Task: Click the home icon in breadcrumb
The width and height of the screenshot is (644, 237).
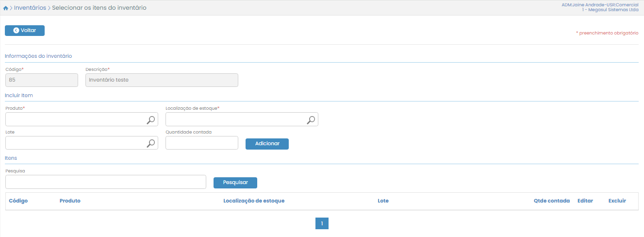Action: point(5,8)
